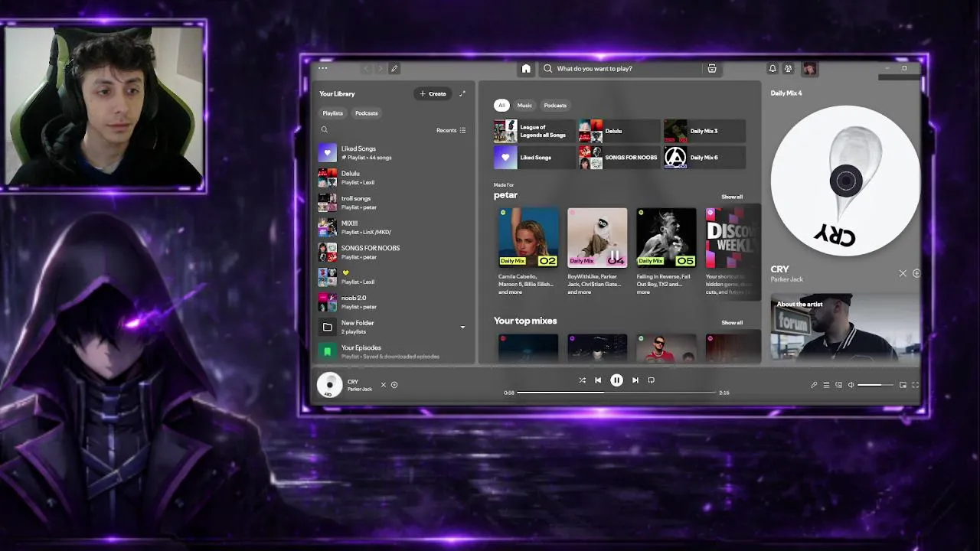Go forward with the right arrow

[x=381, y=69]
